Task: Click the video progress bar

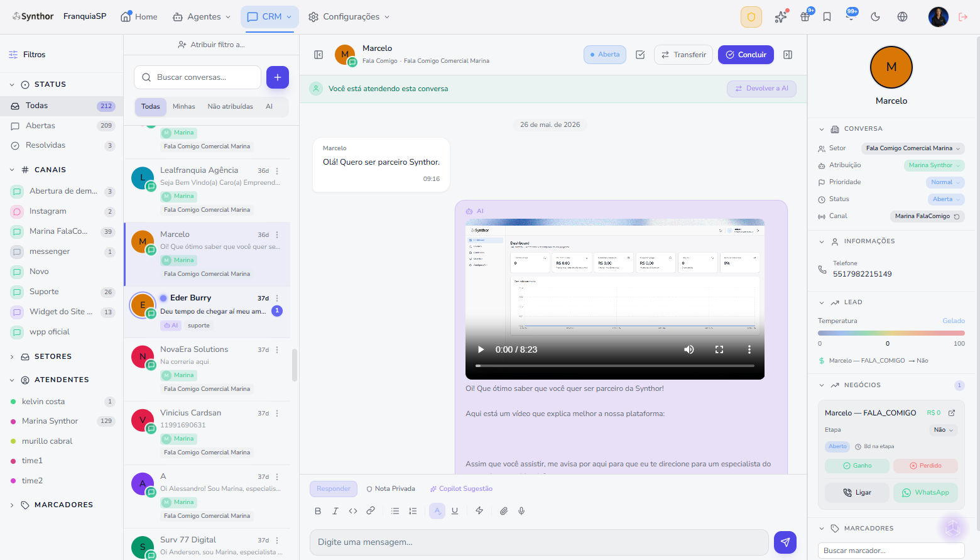Action: click(615, 365)
